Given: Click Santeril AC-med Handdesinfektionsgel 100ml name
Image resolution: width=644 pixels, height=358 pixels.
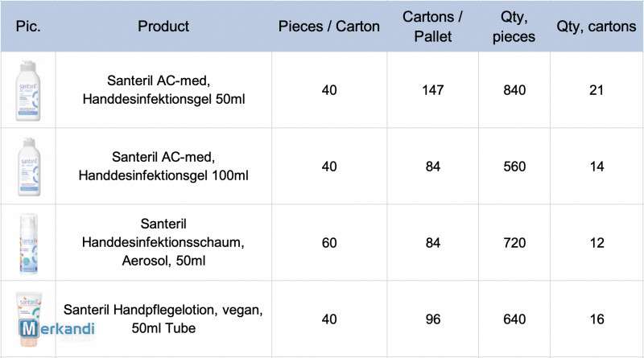Looking at the screenshot, I should tap(163, 166).
